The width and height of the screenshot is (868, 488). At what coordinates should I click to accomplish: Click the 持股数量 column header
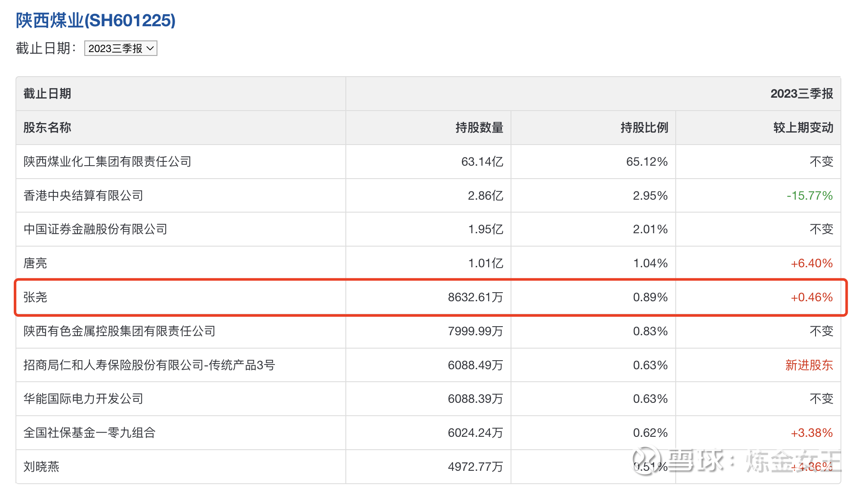479,128
